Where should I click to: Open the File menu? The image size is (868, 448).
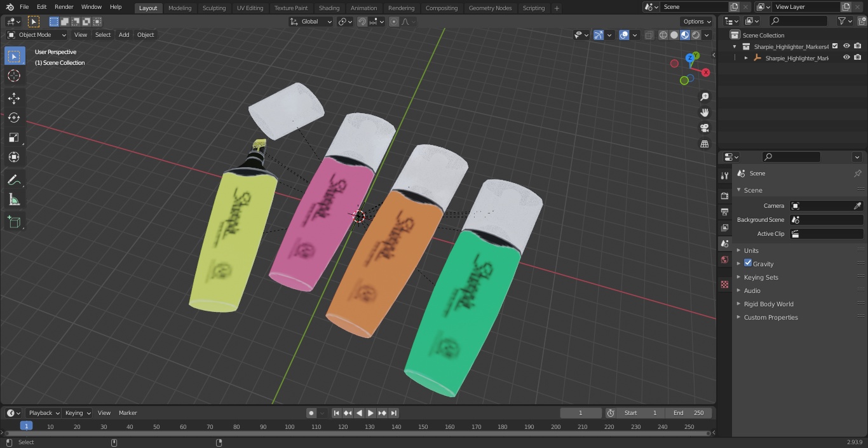(24, 7)
